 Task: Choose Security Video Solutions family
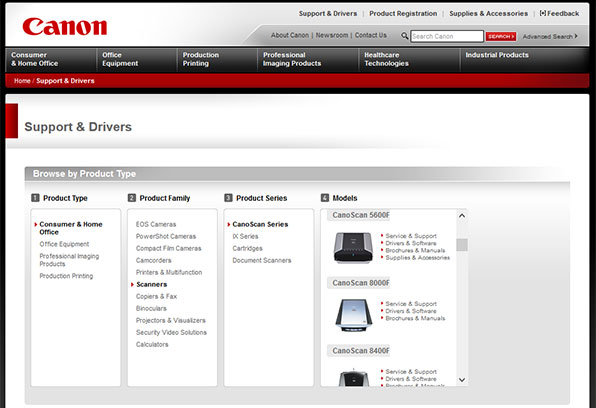point(171,332)
